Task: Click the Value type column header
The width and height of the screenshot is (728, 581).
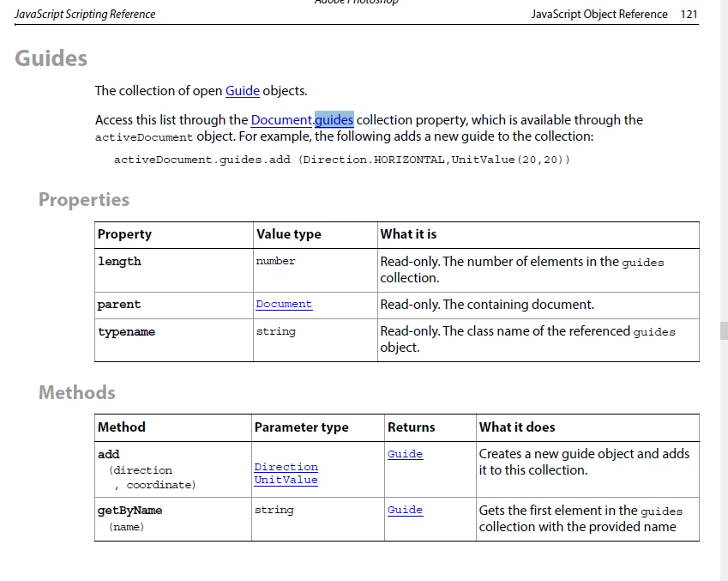Action: point(288,234)
